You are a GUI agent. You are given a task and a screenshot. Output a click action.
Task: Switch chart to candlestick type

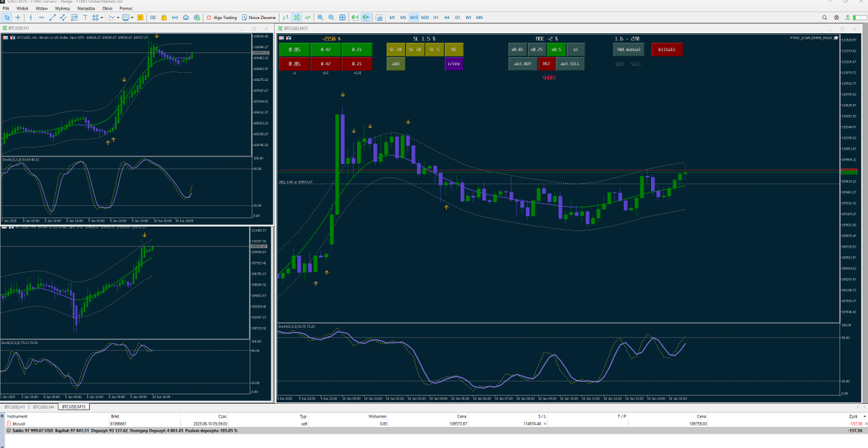click(297, 17)
